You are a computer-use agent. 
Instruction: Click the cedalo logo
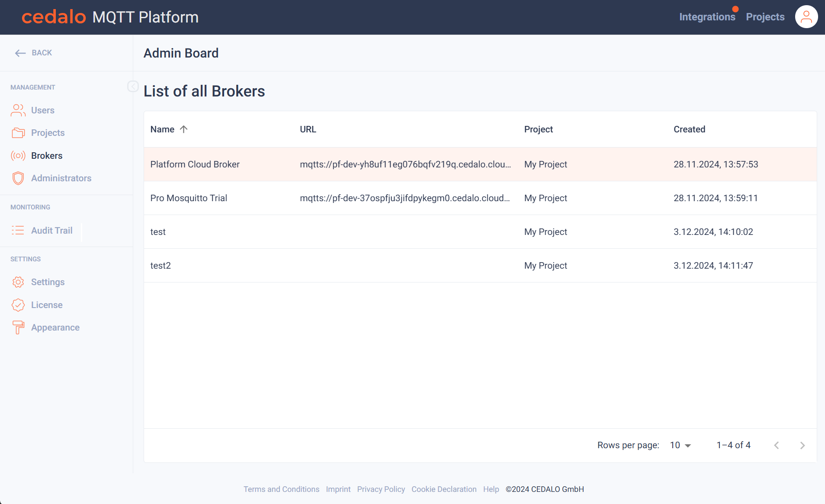click(x=54, y=17)
